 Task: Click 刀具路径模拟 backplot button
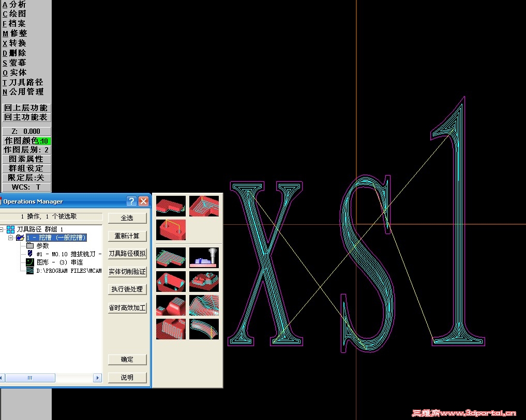tap(127, 254)
